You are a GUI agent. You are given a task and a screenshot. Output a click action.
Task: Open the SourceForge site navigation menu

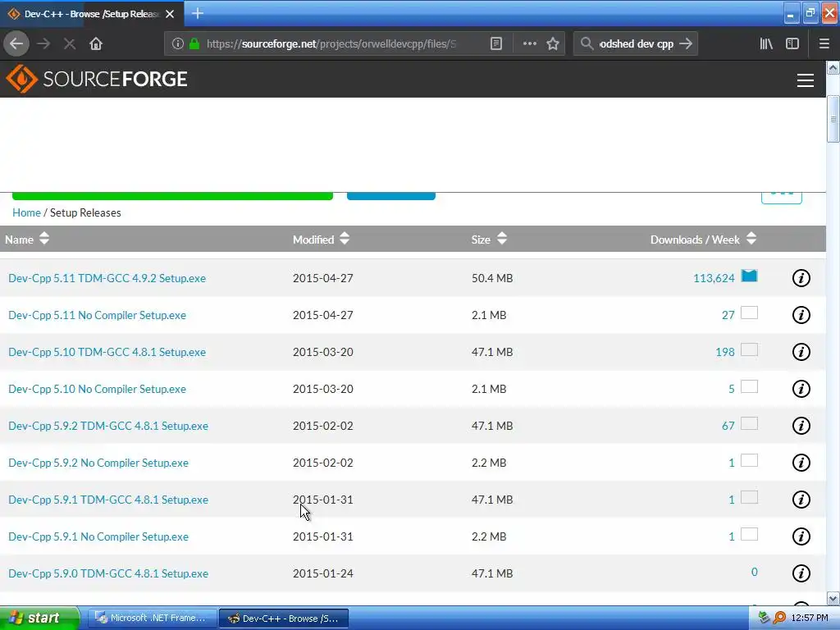click(806, 80)
